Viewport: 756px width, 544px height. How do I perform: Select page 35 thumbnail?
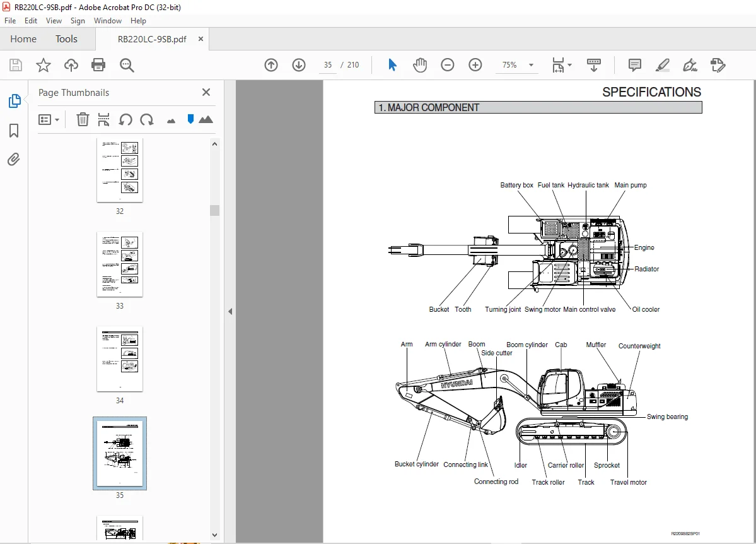(120, 454)
